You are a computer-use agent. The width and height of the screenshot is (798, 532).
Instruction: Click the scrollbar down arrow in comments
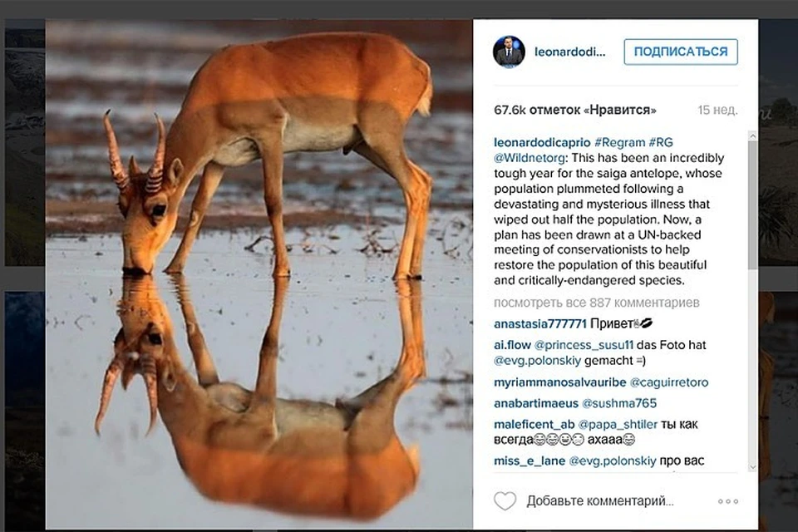[753, 467]
